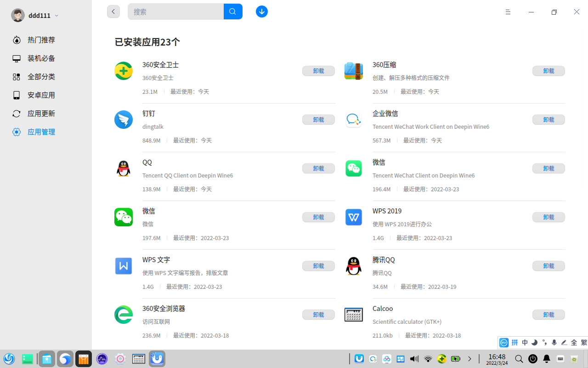Select 应用管理 in the sidebar
Image resolution: width=588 pixels, height=368 pixels.
point(41,132)
